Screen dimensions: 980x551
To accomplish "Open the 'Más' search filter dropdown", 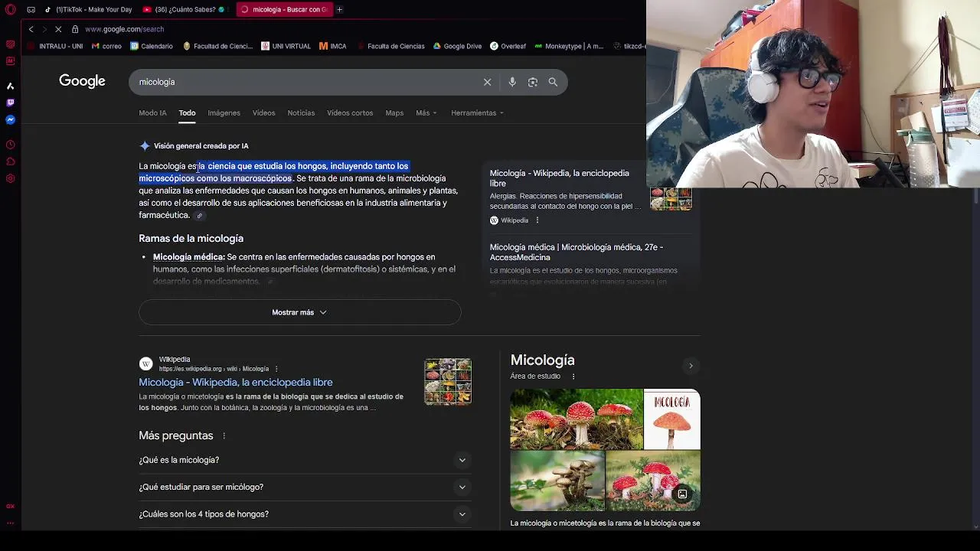I will point(426,112).
